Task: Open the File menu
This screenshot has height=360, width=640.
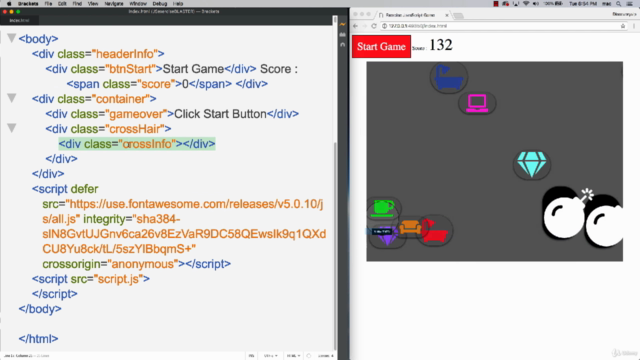Action: pos(48,4)
